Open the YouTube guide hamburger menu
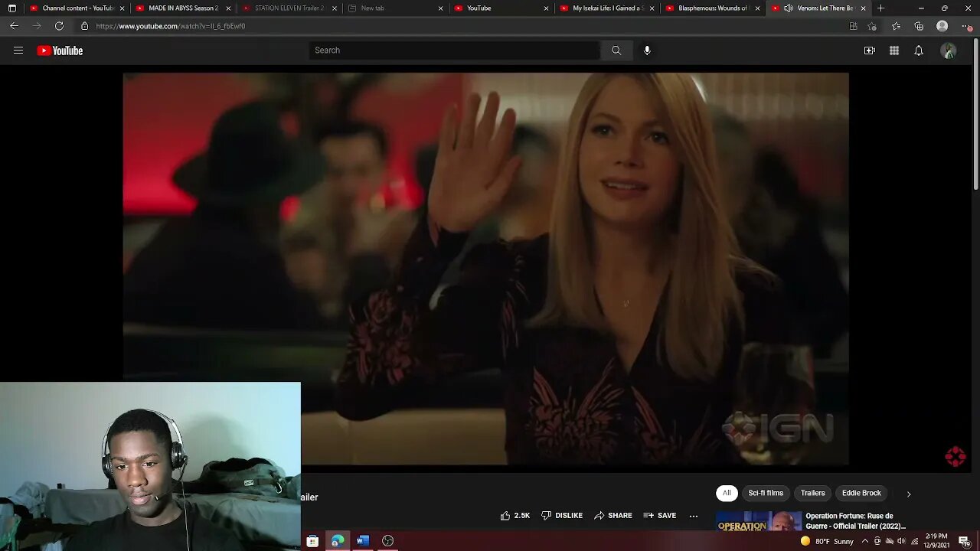 pyautogui.click(x=18, y=51)
